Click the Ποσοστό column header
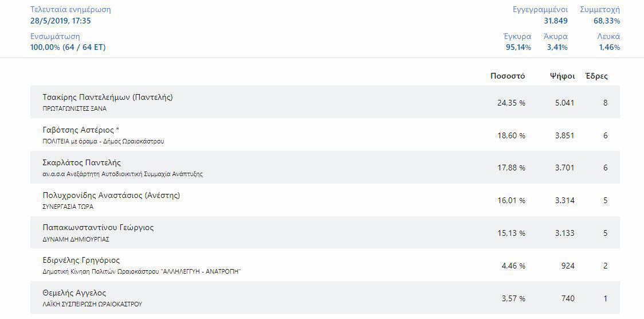The height and width of the screenshot is (319, 644). 508,76
